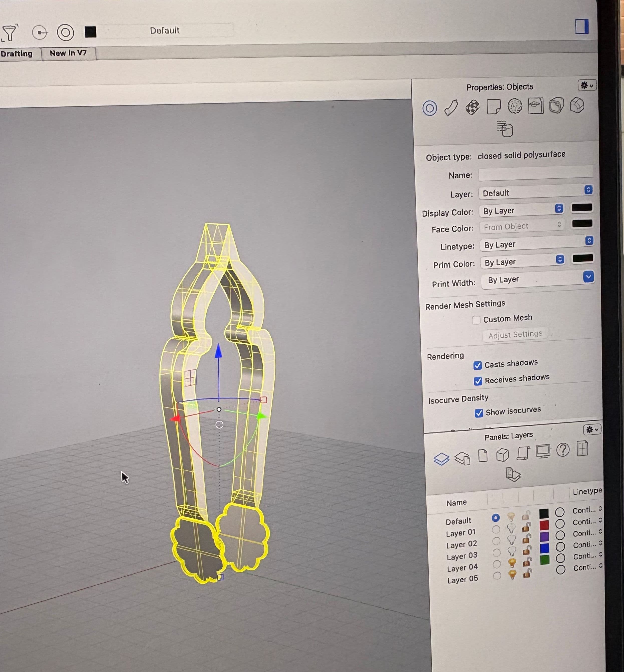Toggle Show isocurves checkbox
Viewport: 624px width, 672px height.
click(479, 413)
